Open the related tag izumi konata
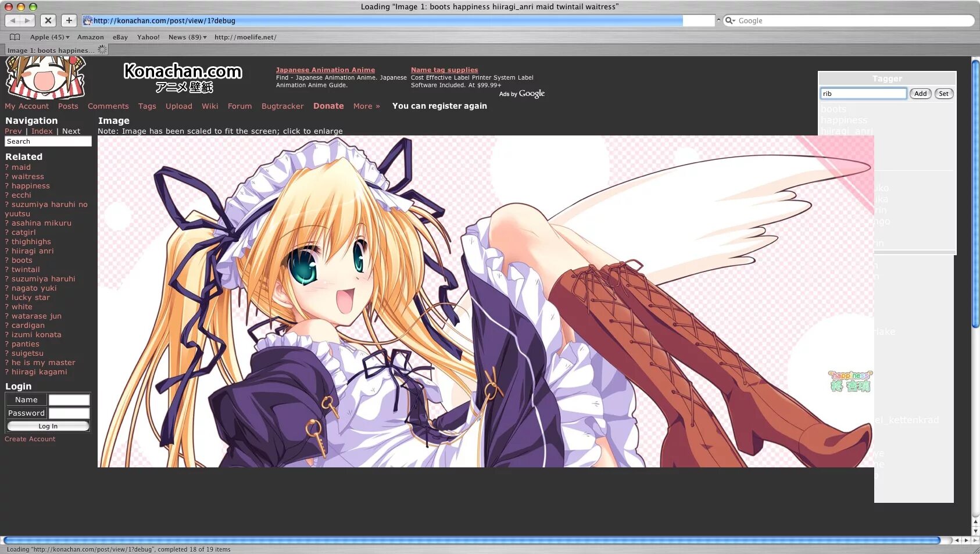The width and height of the screenshot is (980, 554). click(37, 335)
